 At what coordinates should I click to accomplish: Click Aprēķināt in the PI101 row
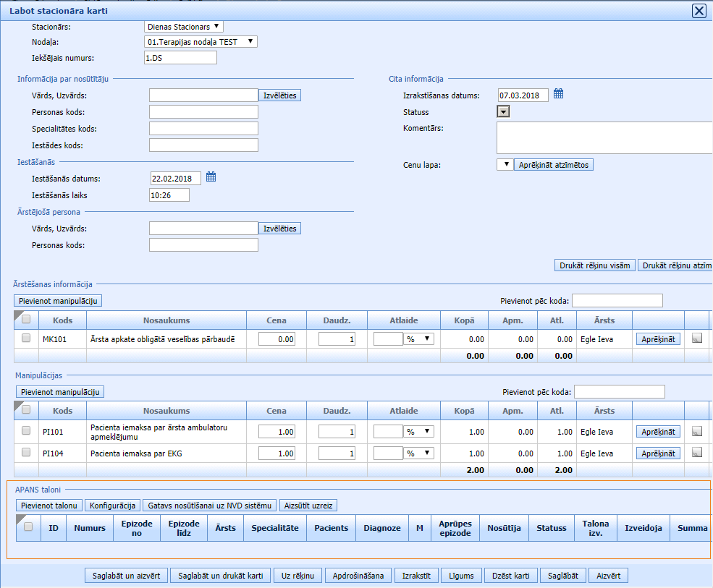click(x=658, y=432)
